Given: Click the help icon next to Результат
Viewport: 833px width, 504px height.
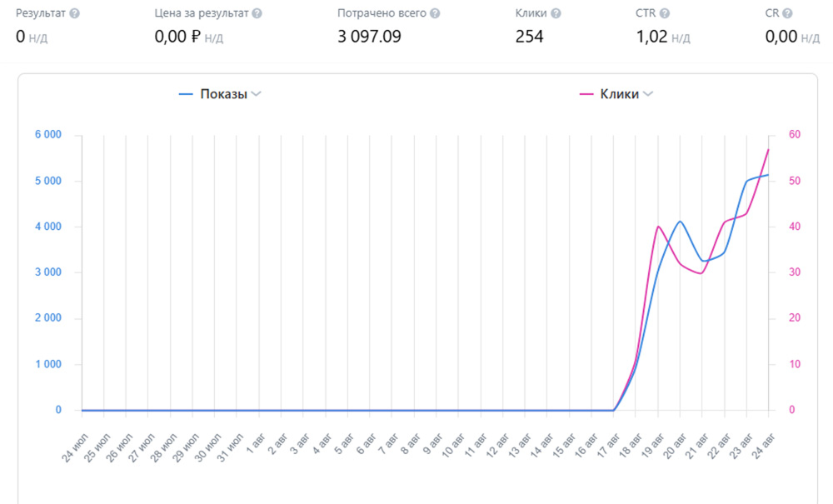Looking at the screenshot, I should pos(75,13).
